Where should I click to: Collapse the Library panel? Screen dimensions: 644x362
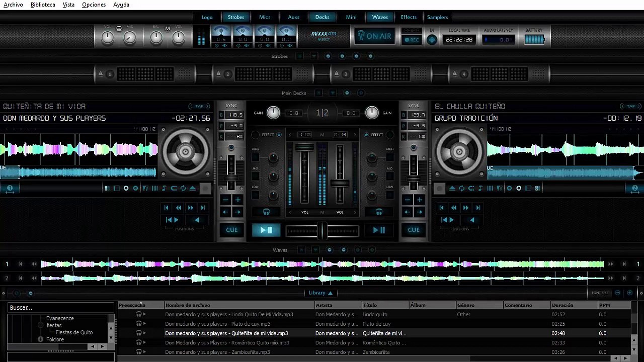(x=320, y=293)
